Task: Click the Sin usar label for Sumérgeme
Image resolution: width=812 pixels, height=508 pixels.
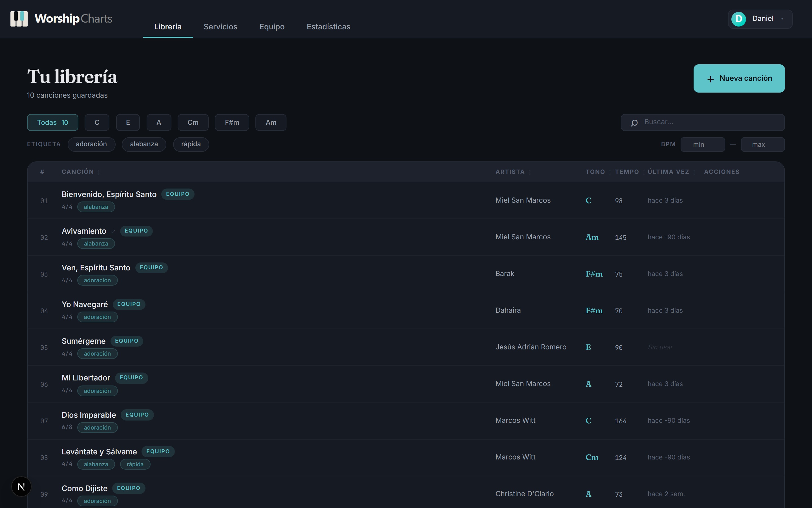Action: pyautogui.click(x=660, y=347)
